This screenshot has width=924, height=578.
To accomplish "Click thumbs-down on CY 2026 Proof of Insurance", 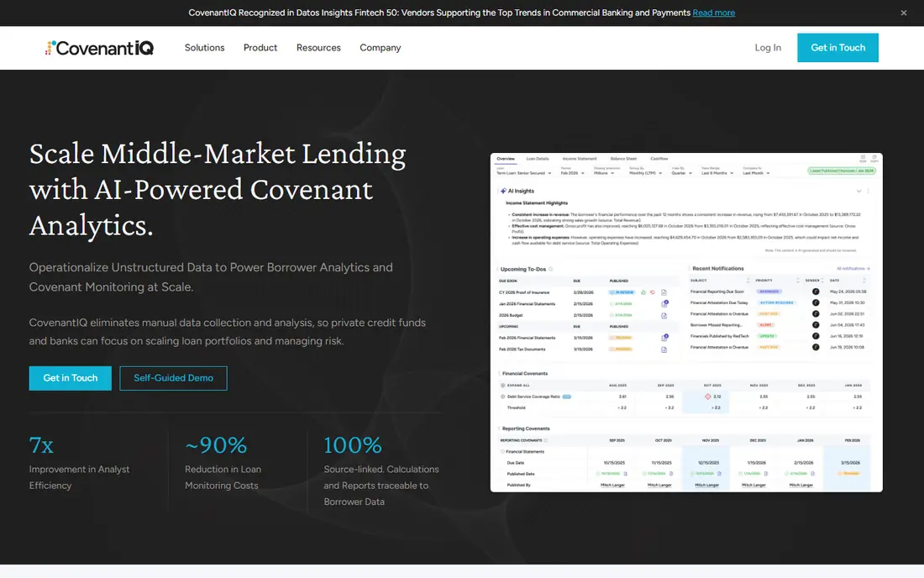I will (653, 292).
